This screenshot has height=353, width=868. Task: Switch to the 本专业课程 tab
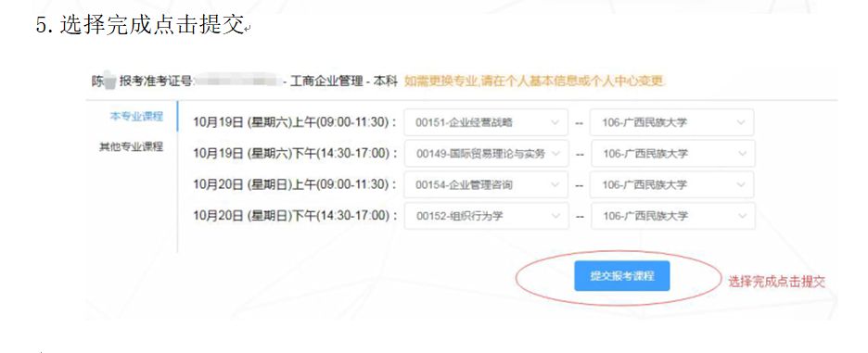click(x=136, y=116)
